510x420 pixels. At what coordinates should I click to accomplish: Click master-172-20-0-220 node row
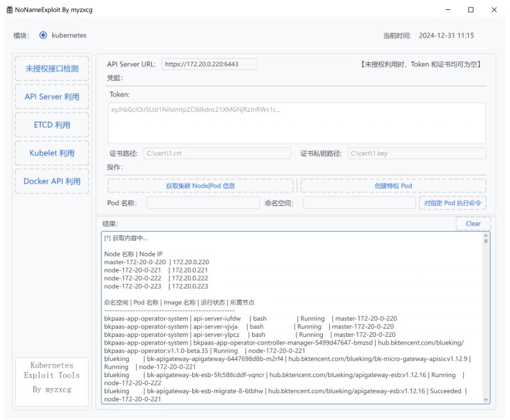pyautogui.click(x=156, y=262)
